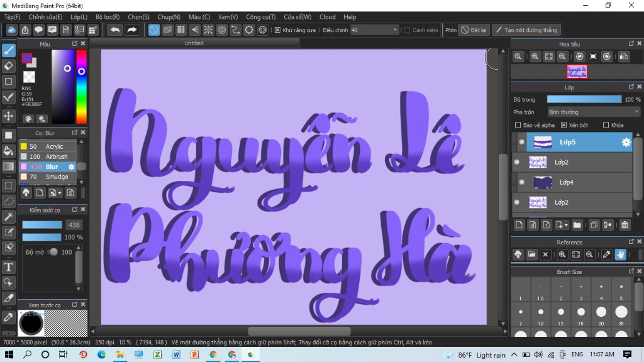Select the Smudge brush
Screen dimensions: 644x362
coord(48,177)
